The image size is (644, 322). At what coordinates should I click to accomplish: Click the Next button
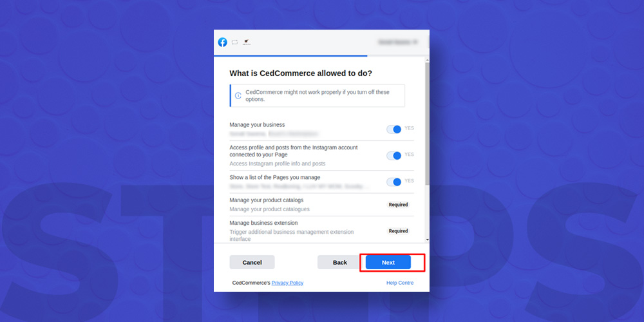tap(388, 263)
